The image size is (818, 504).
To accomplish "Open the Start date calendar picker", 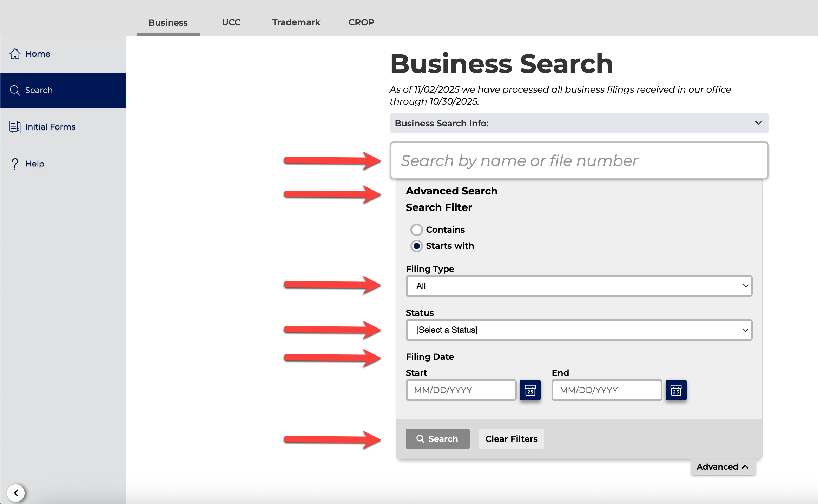I will (530, 390).
